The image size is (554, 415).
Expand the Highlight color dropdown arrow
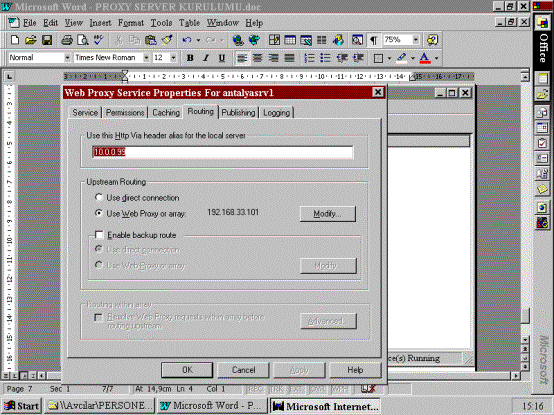[413, 58]
